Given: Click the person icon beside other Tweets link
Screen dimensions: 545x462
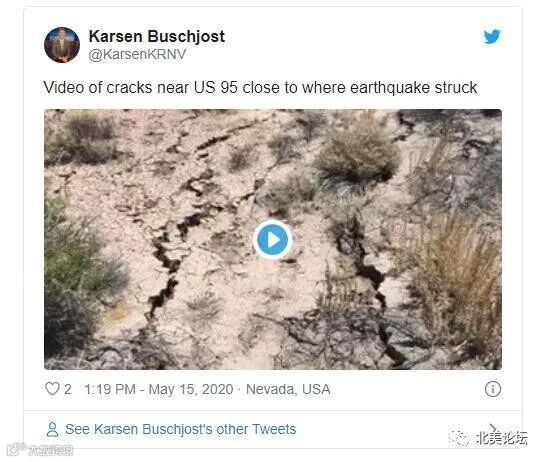Looking at the screenshot, I should (52, 429).
